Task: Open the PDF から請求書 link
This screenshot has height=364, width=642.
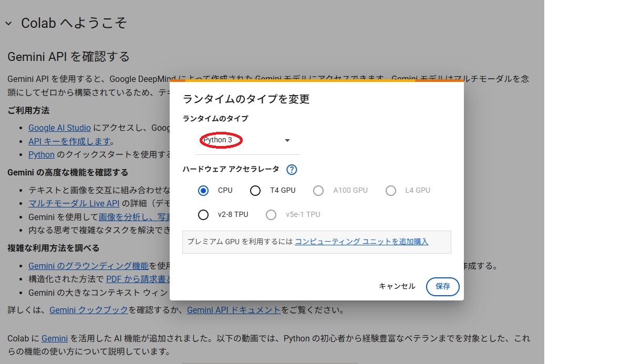Action: [138, 279]
